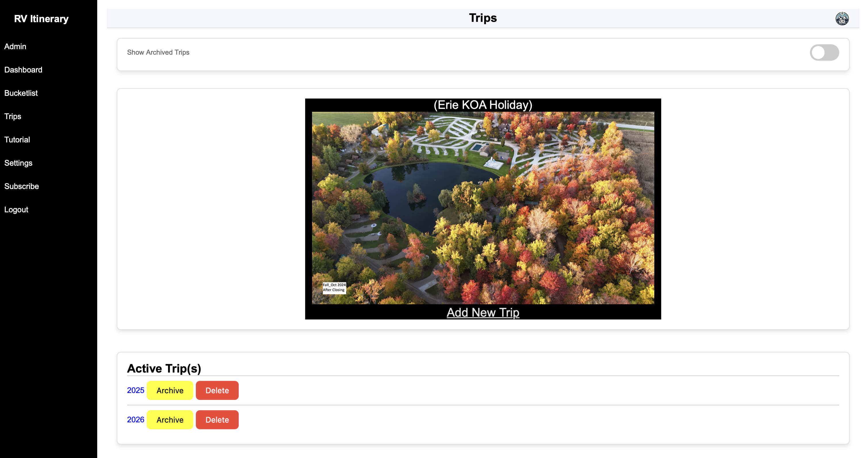Click the (Erie KOA Holiday) caption
868x458 pixels.
click(x=483, y=105)
